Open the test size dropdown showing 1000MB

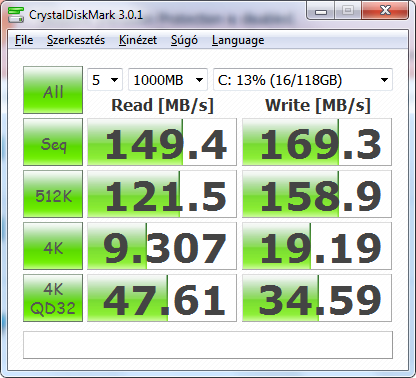pos(168,80)
